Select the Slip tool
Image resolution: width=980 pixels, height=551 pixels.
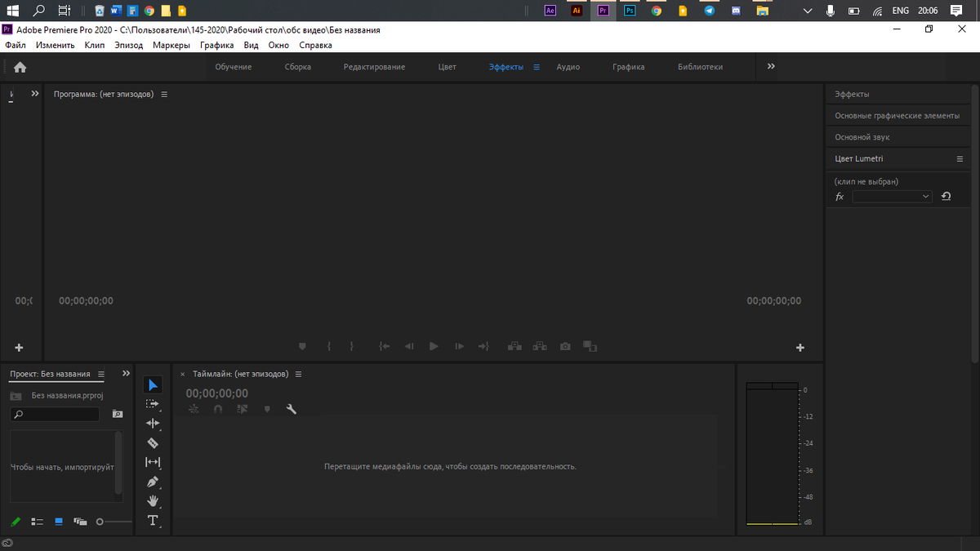pos(153,462)
